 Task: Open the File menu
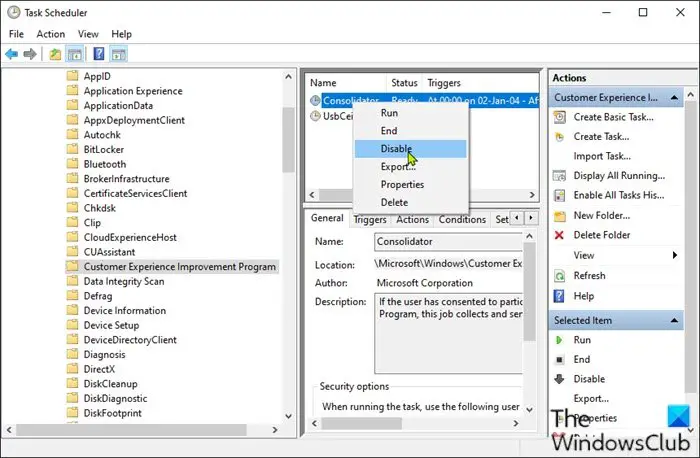pos(17,34)
